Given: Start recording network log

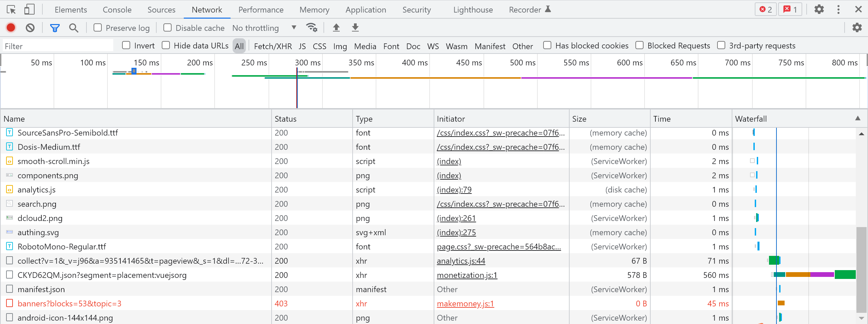Looking at the screenshot, I should [11, 28].
